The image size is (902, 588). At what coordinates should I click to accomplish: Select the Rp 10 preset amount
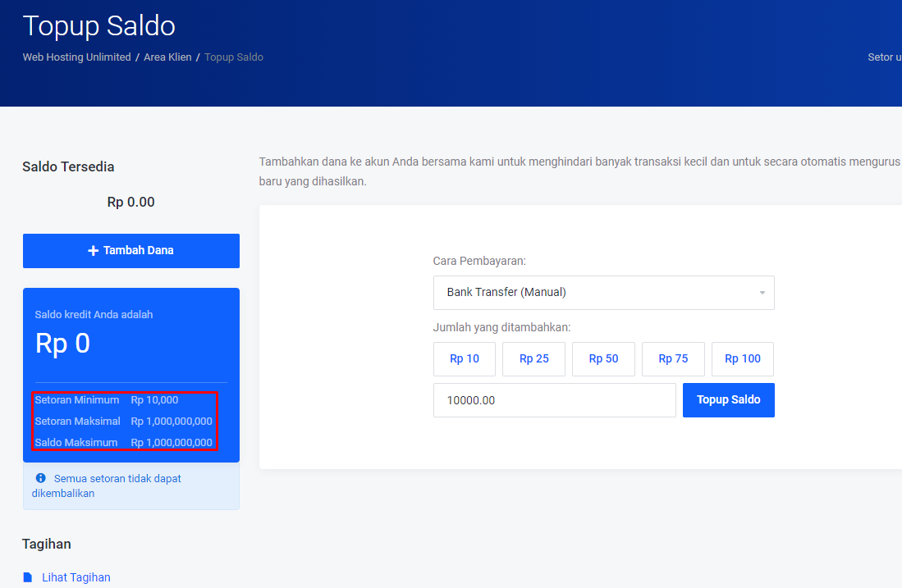pyautogui.click(x=465, y=359)
